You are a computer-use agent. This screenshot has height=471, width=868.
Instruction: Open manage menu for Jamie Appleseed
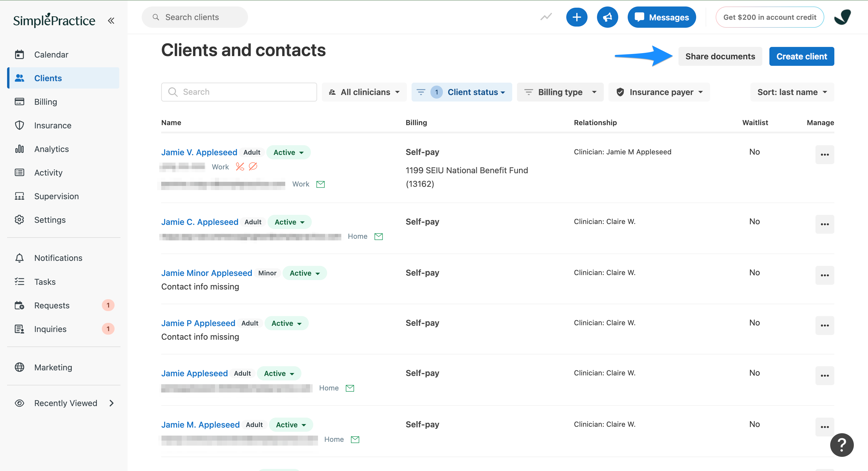[x=825, y=376]
